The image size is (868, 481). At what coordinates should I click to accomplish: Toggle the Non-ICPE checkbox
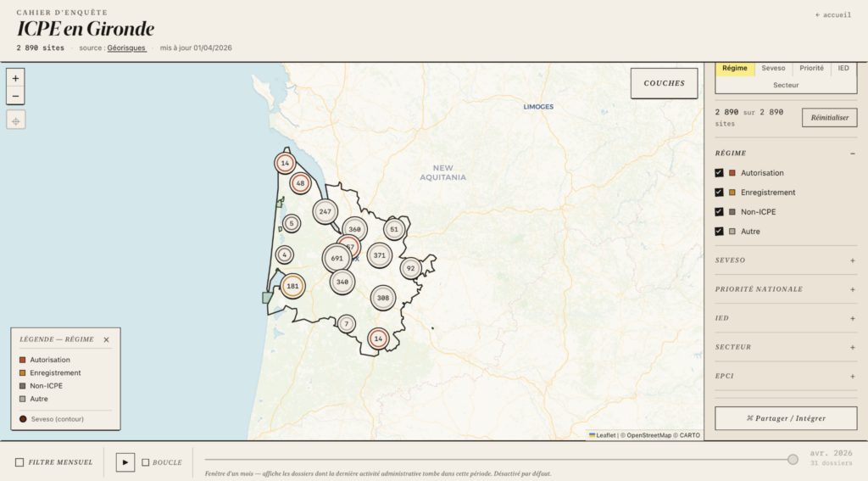[719, 212]
